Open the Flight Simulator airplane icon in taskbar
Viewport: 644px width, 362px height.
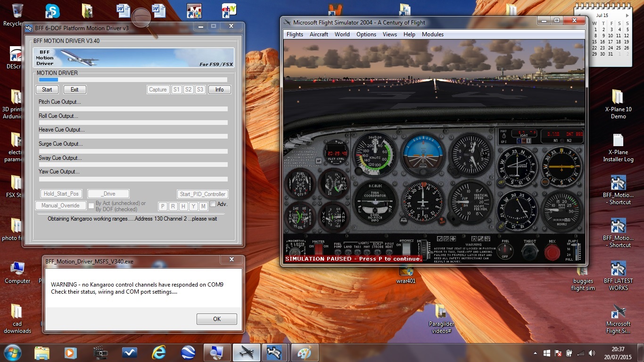coord(247,352)
